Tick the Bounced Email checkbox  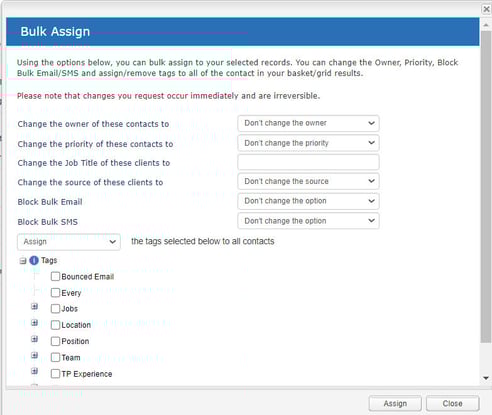tap(55, 276)
